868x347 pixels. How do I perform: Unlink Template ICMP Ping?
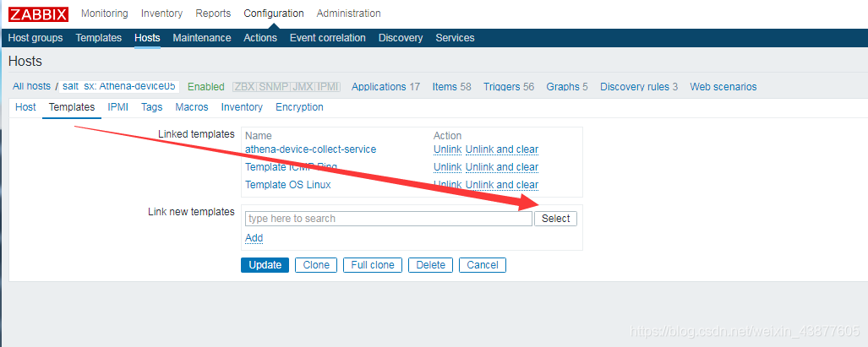[x=447, y=167]
